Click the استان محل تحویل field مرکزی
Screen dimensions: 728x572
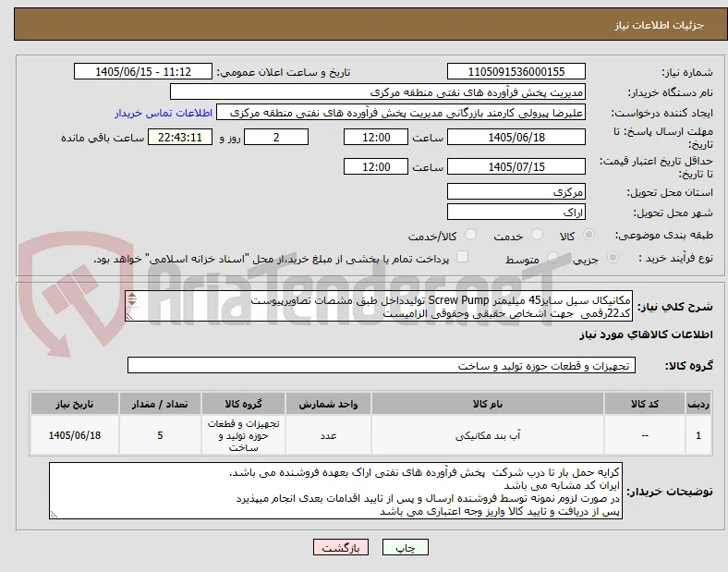point(516,192)
